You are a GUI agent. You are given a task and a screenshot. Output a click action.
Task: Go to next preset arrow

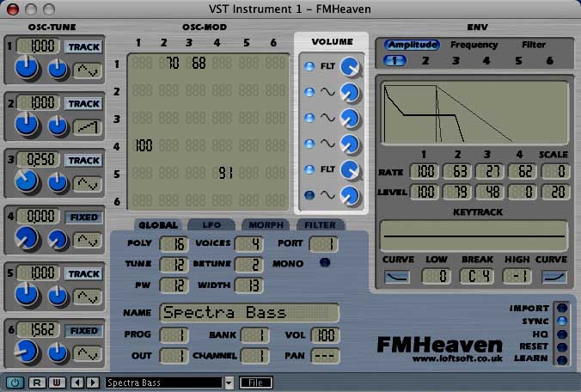pyautogui.click(x=93, y=383)
